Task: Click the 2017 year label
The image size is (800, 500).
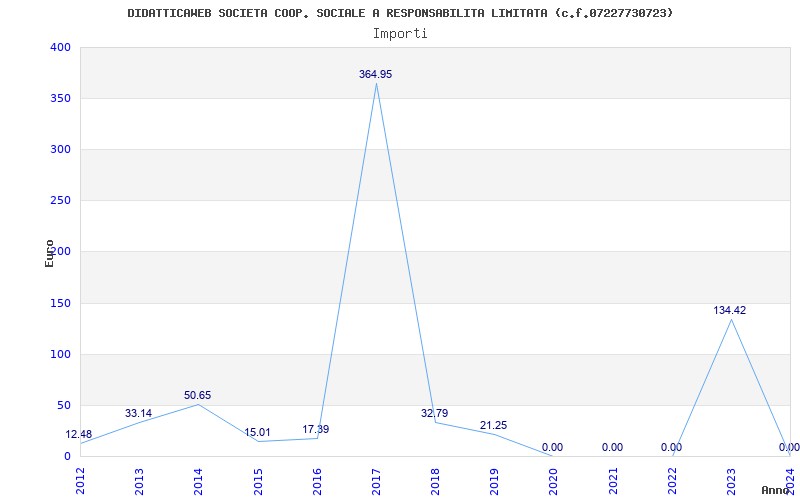Action: tap(377, 481)
